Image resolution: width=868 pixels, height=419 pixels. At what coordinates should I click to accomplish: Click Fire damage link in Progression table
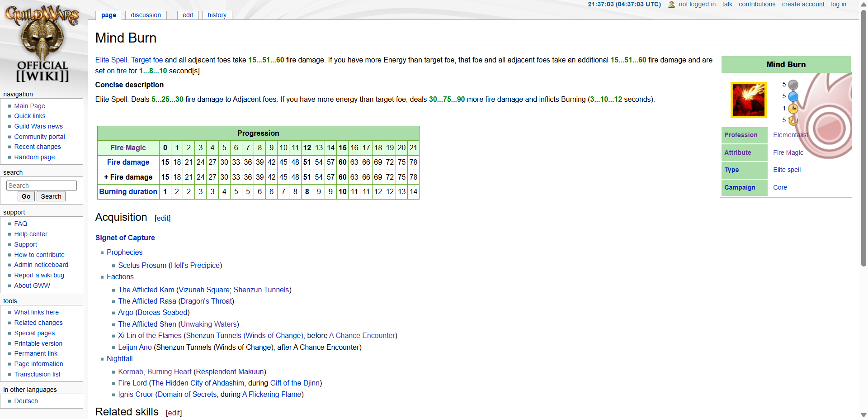tap(128, 162)
